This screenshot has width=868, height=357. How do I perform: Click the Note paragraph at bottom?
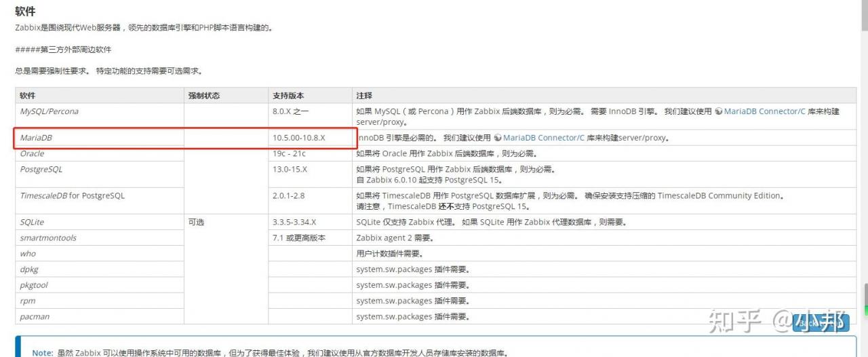click(270, 353)
